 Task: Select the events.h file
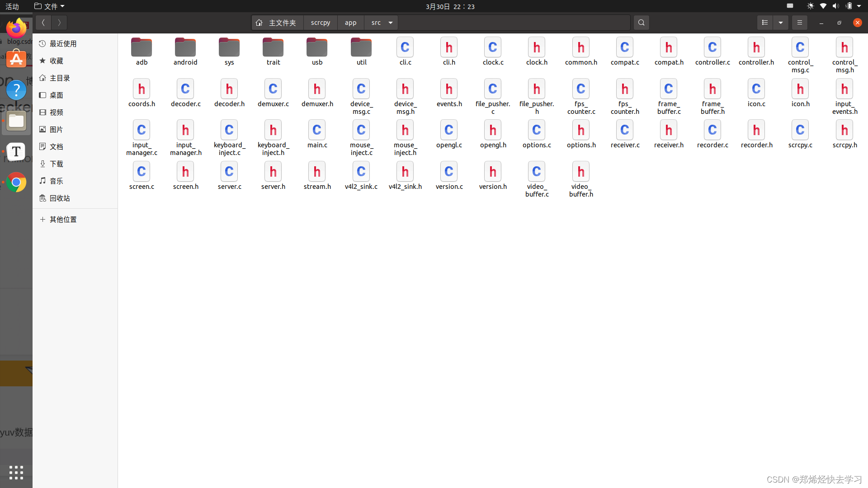coord(449,93)
